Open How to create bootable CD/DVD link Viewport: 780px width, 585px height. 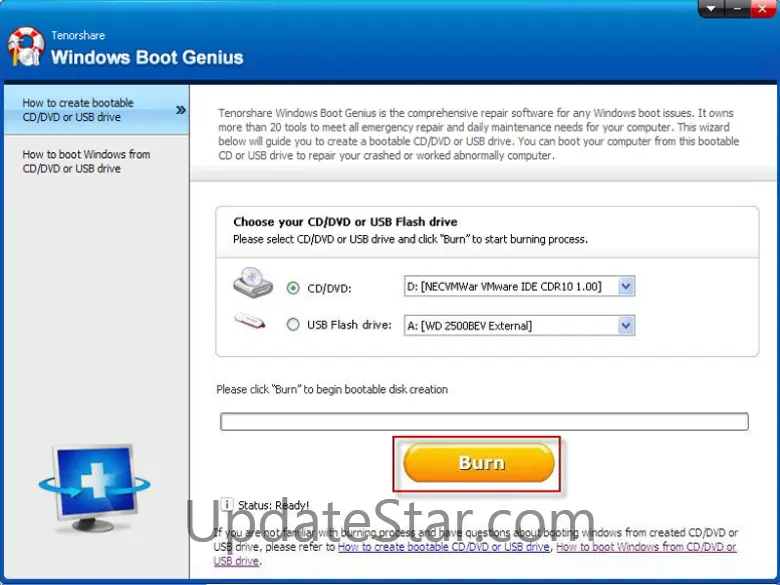(444, 547)
